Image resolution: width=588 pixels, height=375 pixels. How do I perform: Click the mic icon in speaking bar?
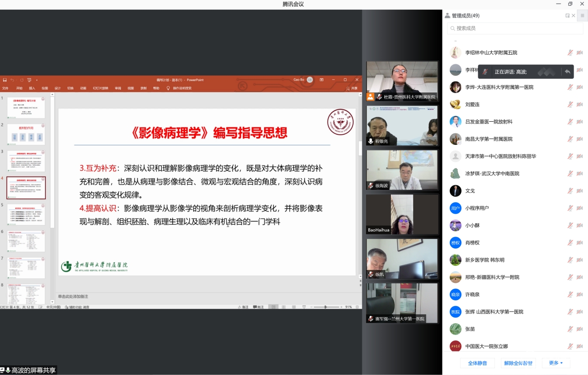pyautogui.click(x=485, y=72)
